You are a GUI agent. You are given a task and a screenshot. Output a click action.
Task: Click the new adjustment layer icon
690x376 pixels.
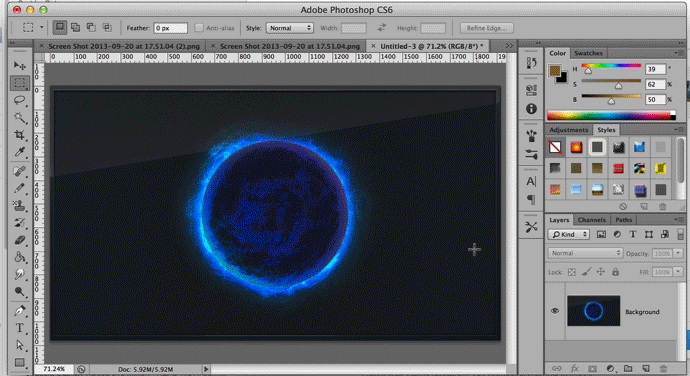coord(610,369)
